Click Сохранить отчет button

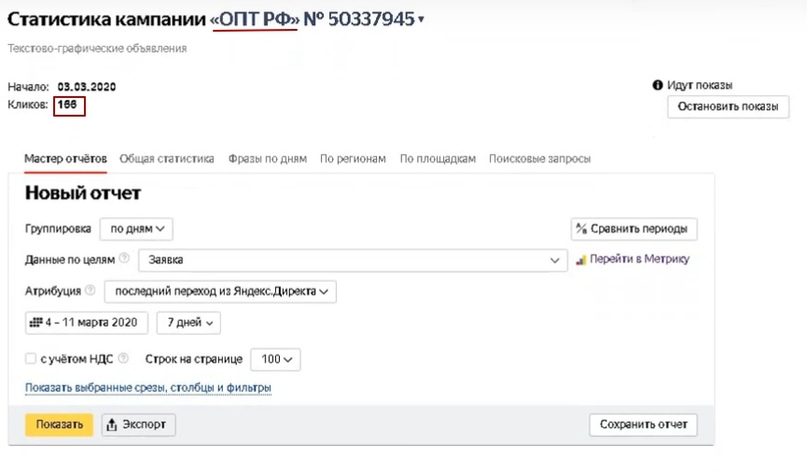[643, 425]
